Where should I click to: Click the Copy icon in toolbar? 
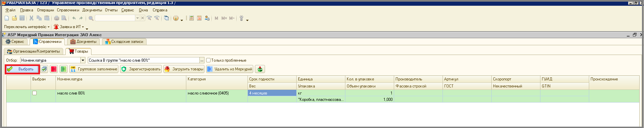(39, 18)
